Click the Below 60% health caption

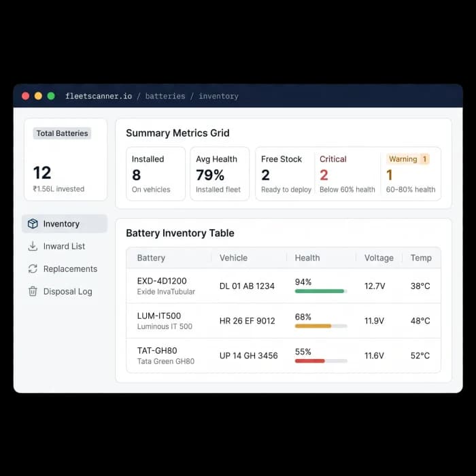coord(347,190)
